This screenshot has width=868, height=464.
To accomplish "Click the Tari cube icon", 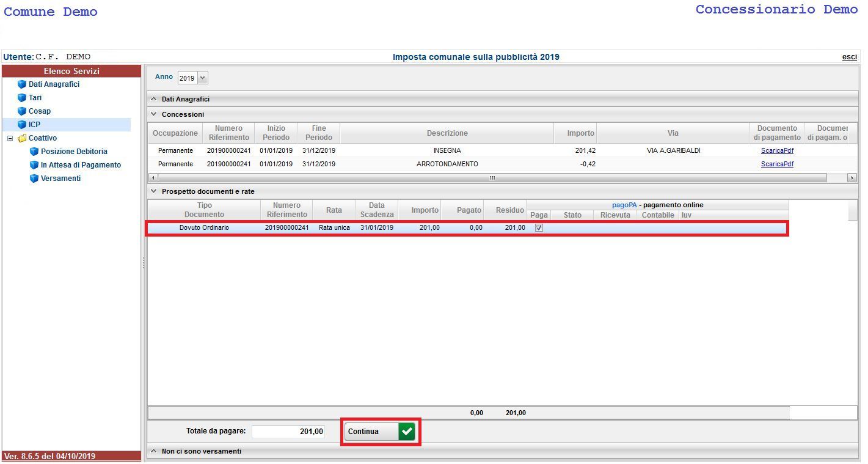I will click(22, 98).
